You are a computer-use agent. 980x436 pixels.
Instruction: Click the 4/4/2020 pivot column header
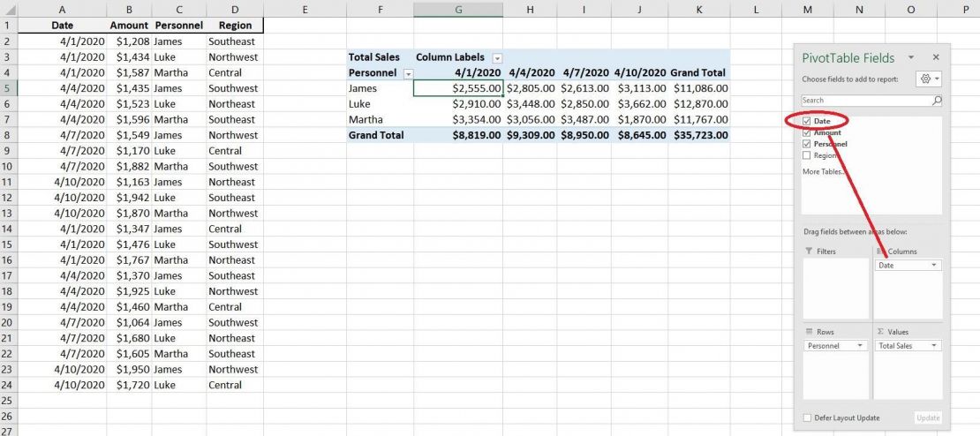coord(530,72)
